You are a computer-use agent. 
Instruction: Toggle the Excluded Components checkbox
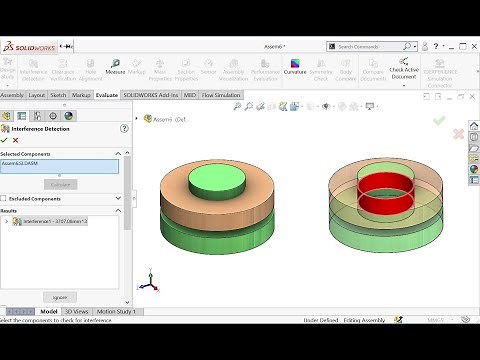click(3, 198)
